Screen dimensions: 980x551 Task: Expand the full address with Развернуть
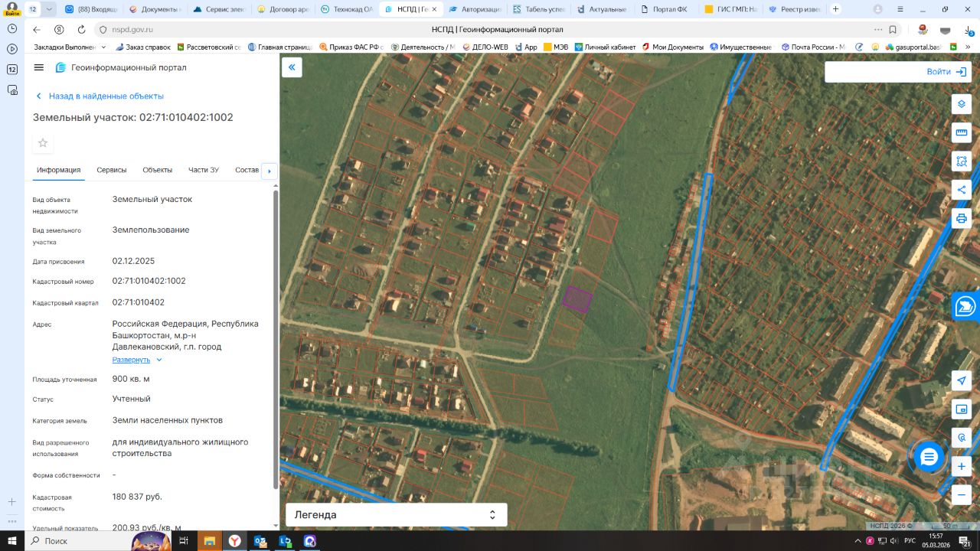point(137,360)
